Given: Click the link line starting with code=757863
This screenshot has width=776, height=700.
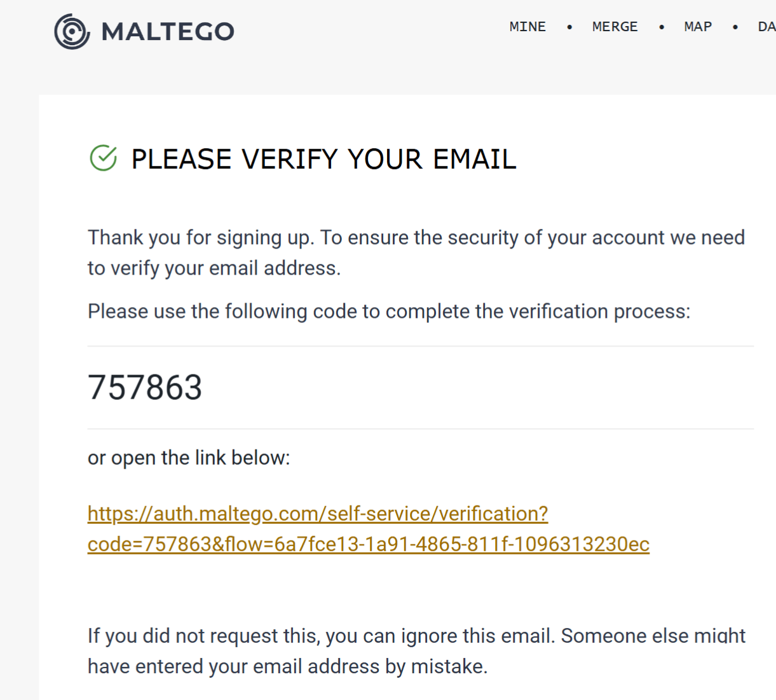Looking at the screenshot, I should point(369,544).
